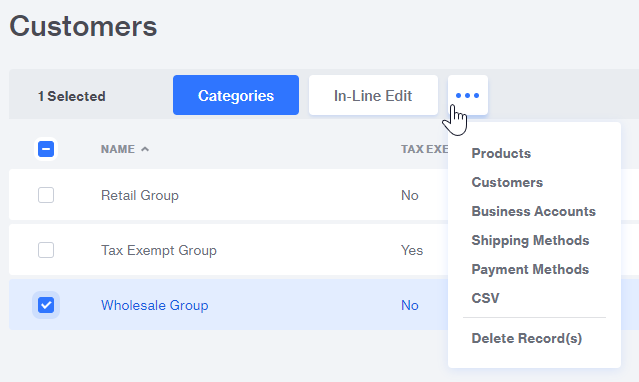Click the Customers page heading
Image resolution: width=639 pixels, height=382 pixels.
pyautogui.click(x=83, y=26)
